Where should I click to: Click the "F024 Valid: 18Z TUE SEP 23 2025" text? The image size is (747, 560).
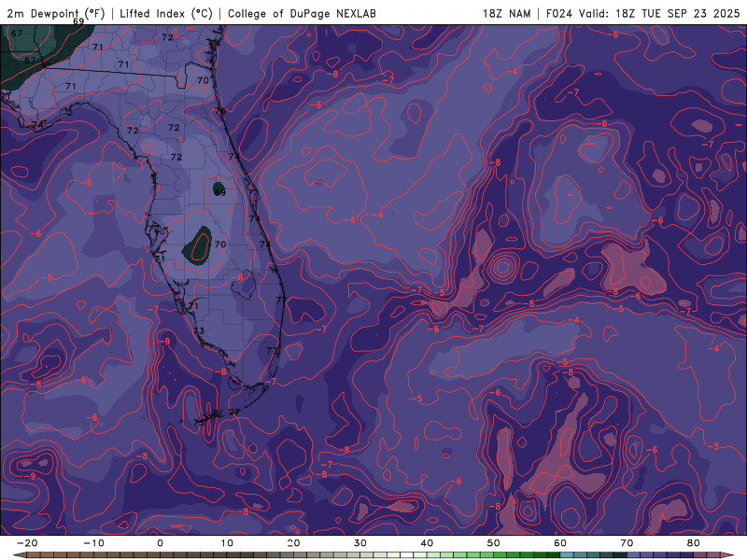pyautogui.click(x=642, y=14)
